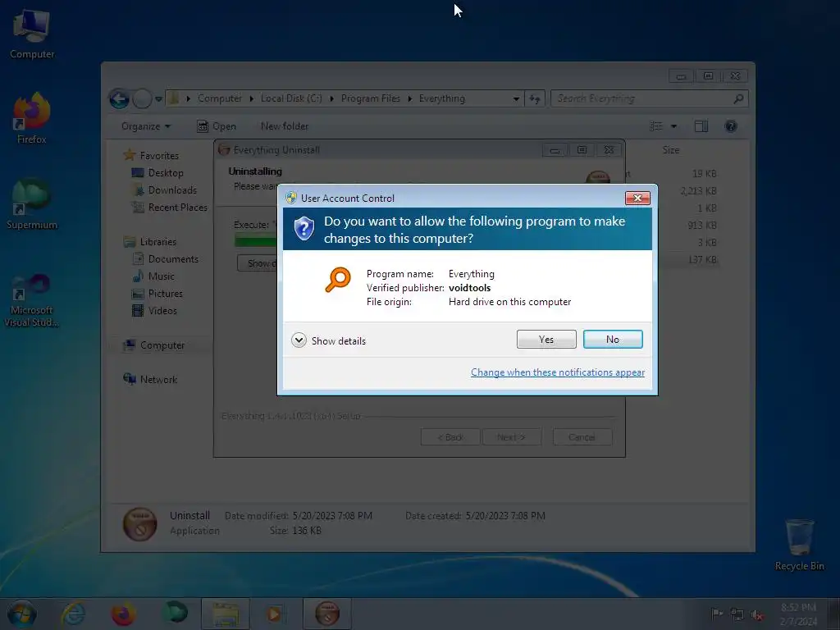Expand Show details chevron in UAC dialog
The width and height of the screenshot is (840, 630).
pos(299,340)
